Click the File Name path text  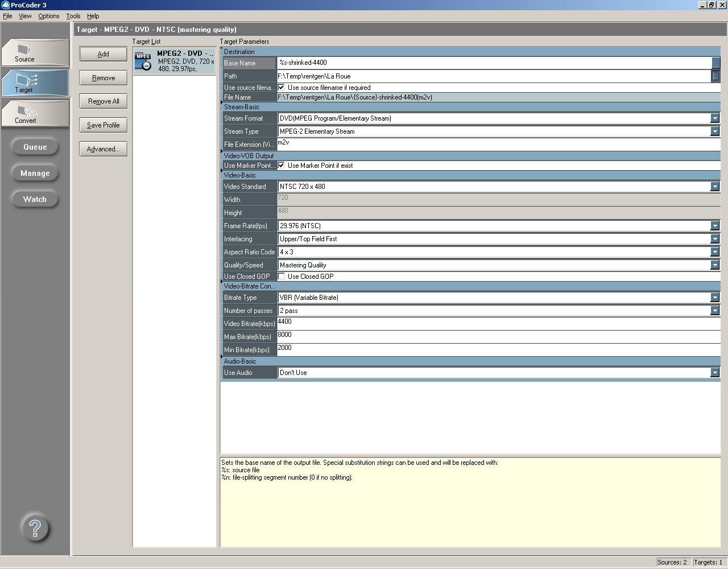pyautogui.click(x=355, y=97)
